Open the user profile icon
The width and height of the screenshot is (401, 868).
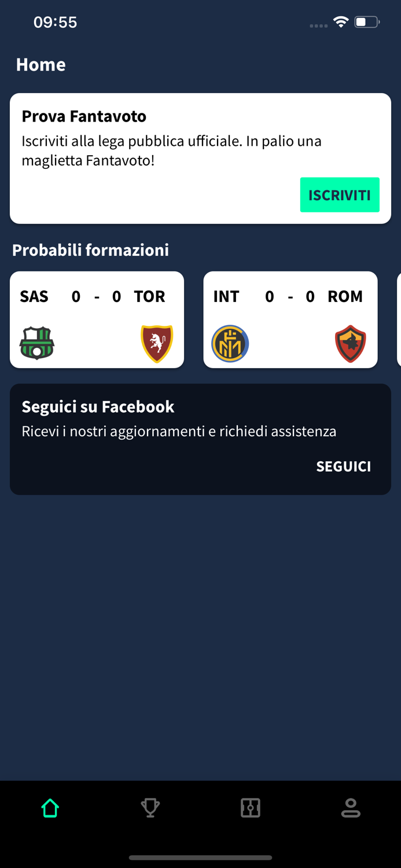pyautogui.click(x=351, y=808)
